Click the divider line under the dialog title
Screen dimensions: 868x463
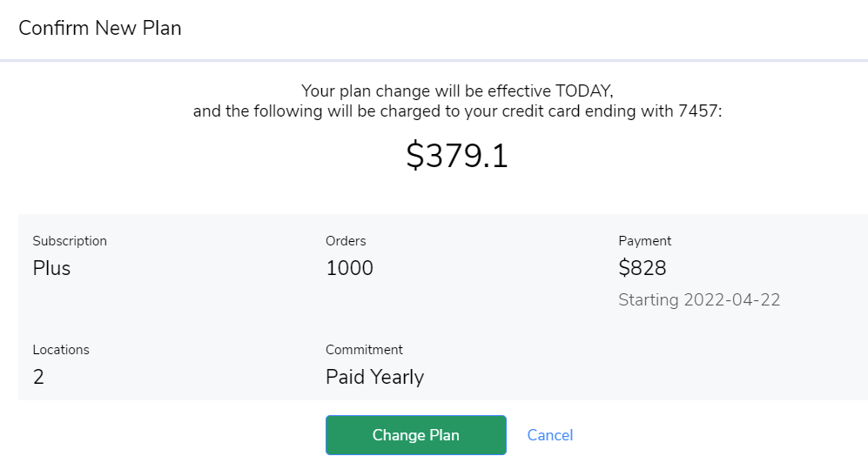(x=434, y=61)
